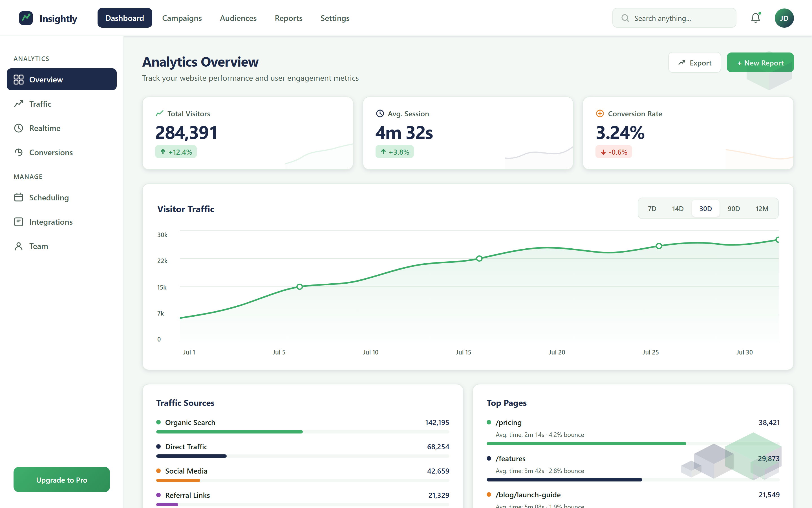
Task: Click the up arrow in +12.4% badge
Action: click(x=163, y=152)
